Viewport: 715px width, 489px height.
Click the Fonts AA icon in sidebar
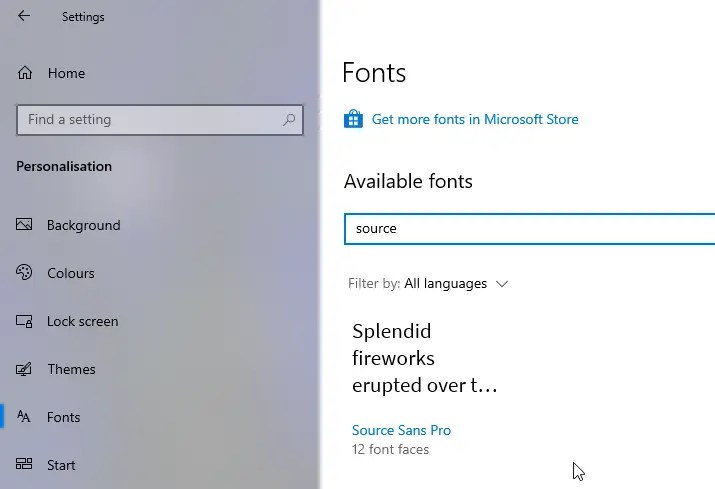coord(23,416)
